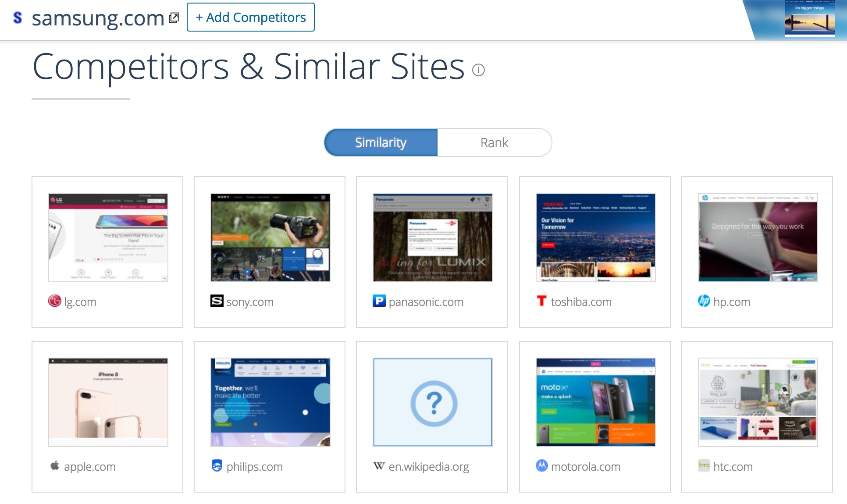Click the hp.com site thumbnail

pos(758,238)
